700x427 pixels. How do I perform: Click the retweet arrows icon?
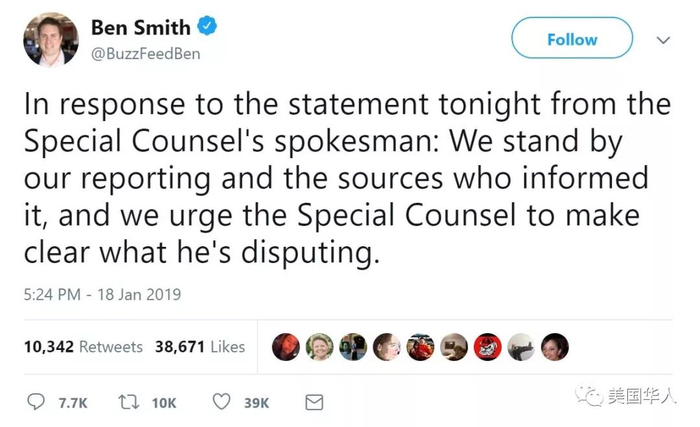click(x=128, y=402)
